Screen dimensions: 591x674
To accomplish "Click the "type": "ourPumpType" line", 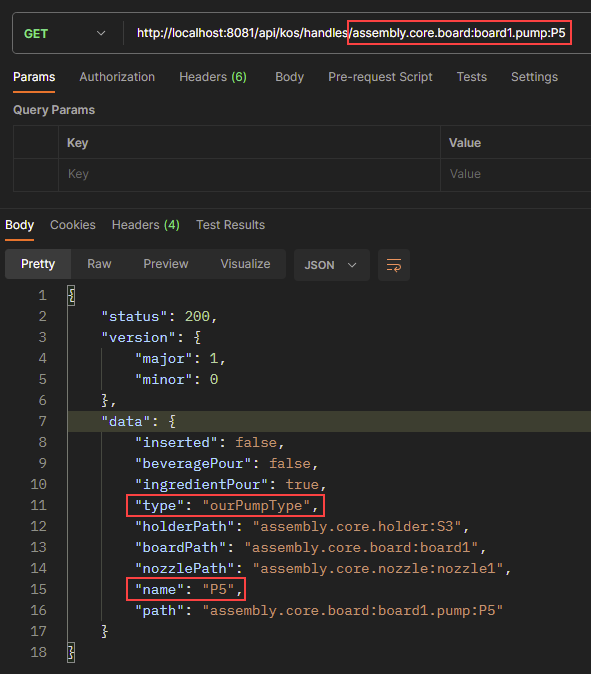I will pyautogui.click(x=226, y=506).
